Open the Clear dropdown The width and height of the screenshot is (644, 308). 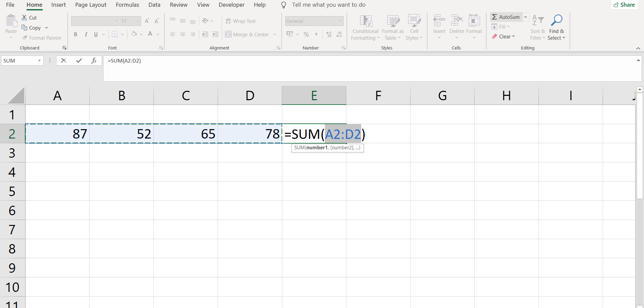(x=503, y=36)
